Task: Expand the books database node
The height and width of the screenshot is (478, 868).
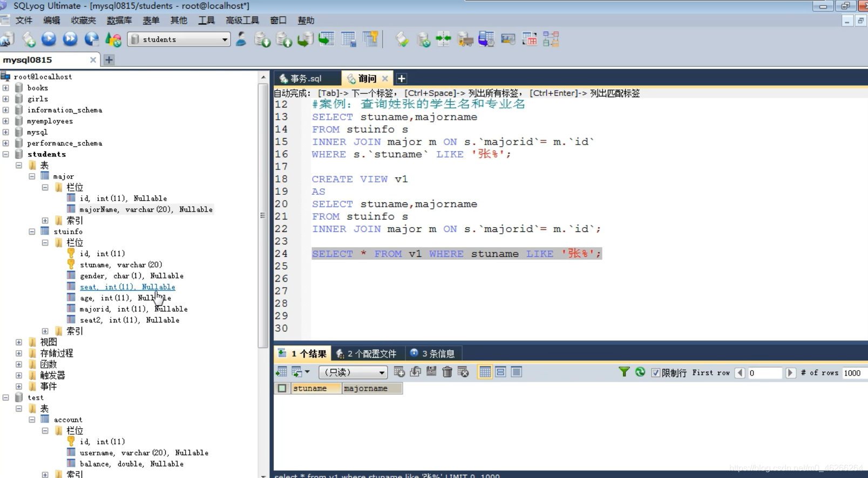Action: [x=6, y=87]
